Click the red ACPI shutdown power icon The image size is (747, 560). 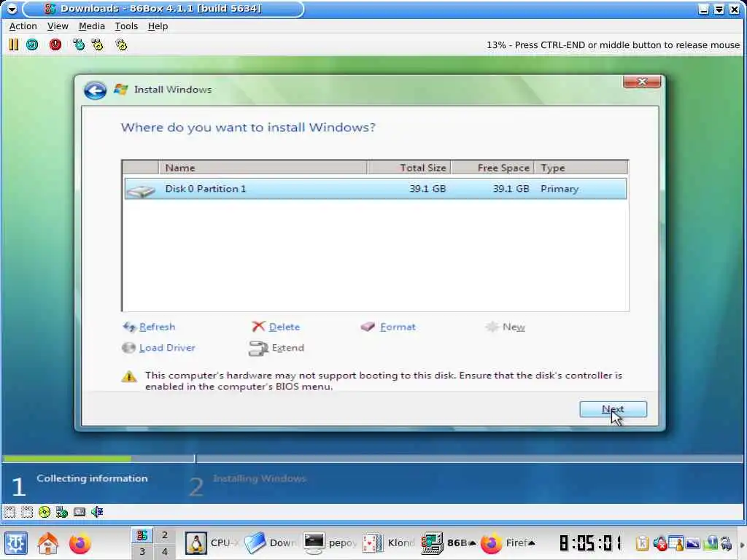(x=55, y=44)
